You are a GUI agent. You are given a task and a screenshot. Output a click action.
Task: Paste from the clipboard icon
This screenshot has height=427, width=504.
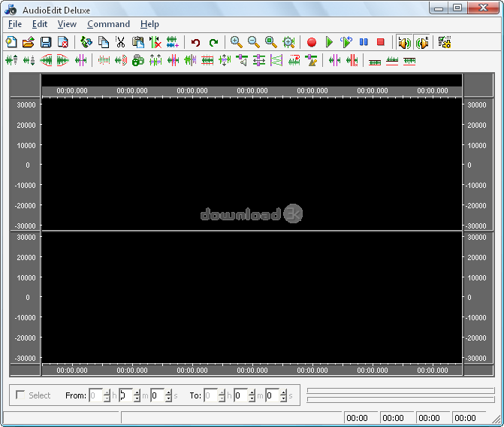[138, 42]
